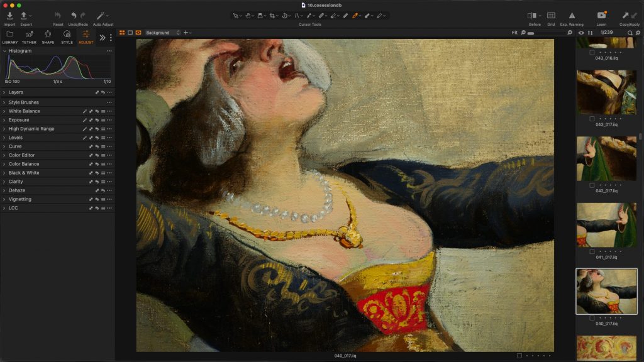Image resolution: width=644 pixels, height=362 pixels.
Task: Open Histogram panel more options menu
Action: pyautogui.click(x=109, y=51)
